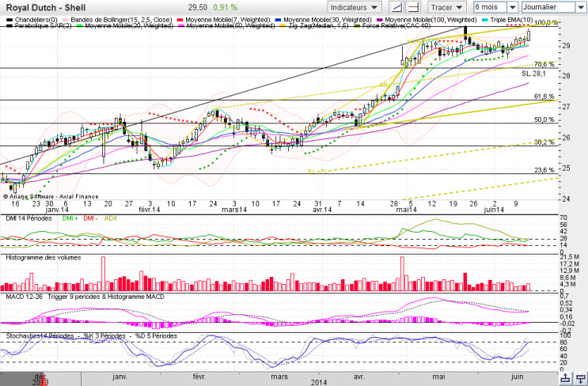Click the DMI 14 Périodes panel title
This screenshot has height=386, width=588.
(28, 218)
